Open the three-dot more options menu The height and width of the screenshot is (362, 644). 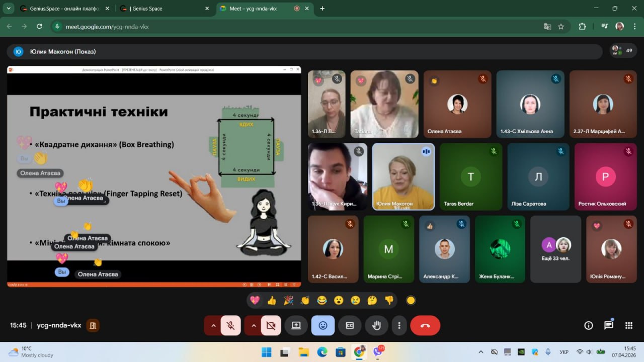tap(399, 326)
